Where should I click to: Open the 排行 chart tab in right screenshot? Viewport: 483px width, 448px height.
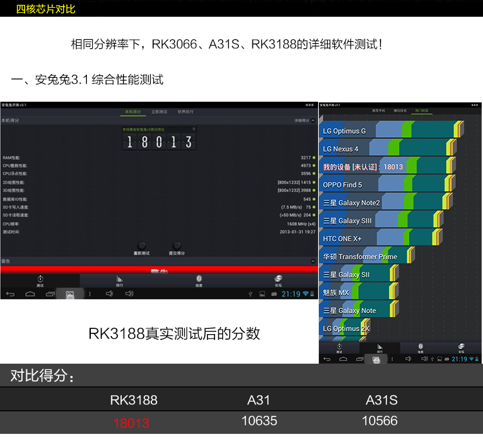(x=380, y=348)
